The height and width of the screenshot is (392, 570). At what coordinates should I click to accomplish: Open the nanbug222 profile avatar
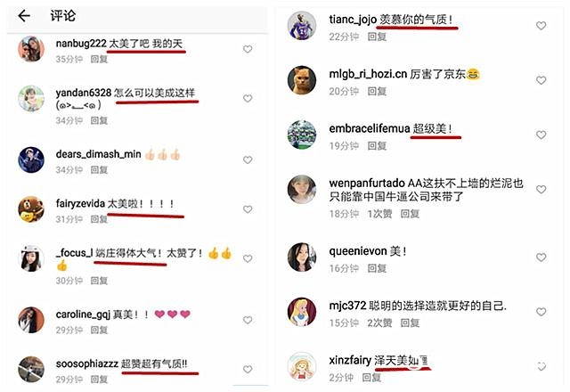(31, 49)
